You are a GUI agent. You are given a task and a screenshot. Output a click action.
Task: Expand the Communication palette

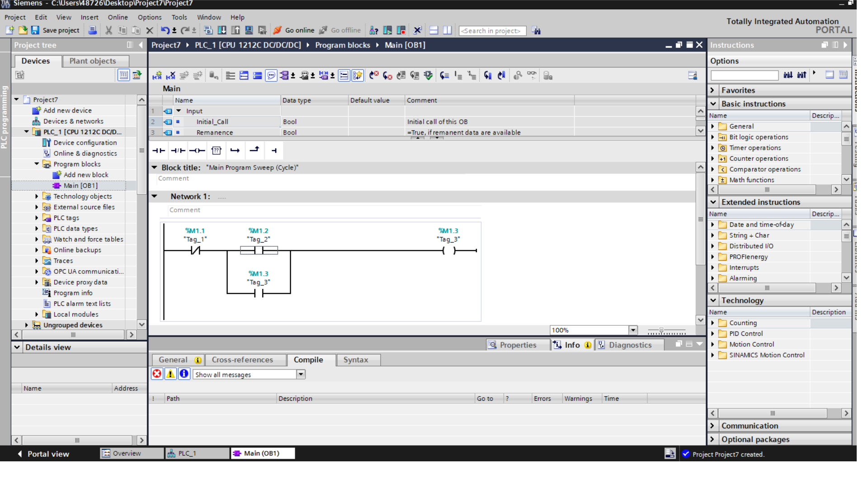point(712,426)
